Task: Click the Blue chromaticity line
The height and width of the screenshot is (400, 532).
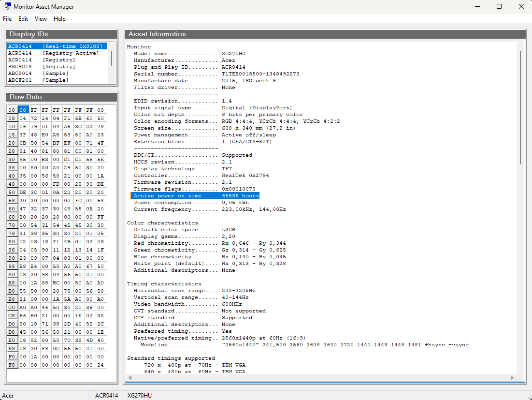Action: pos(210,257)
